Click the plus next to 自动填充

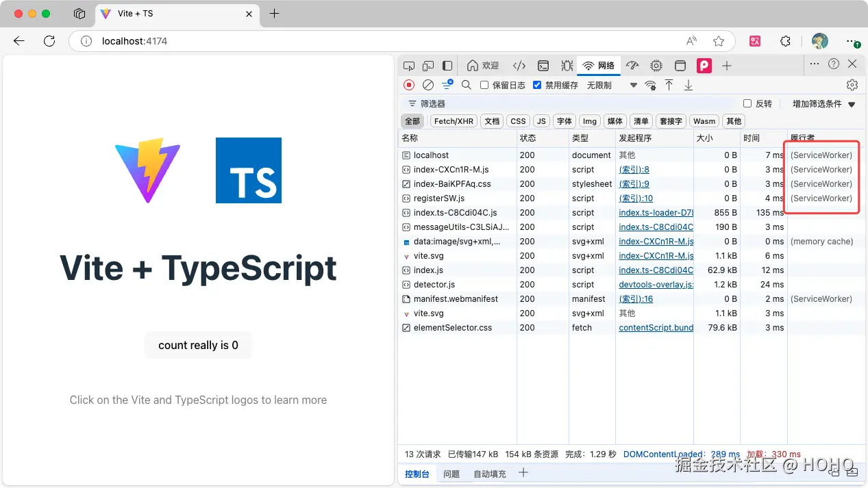tap(523, 473)
